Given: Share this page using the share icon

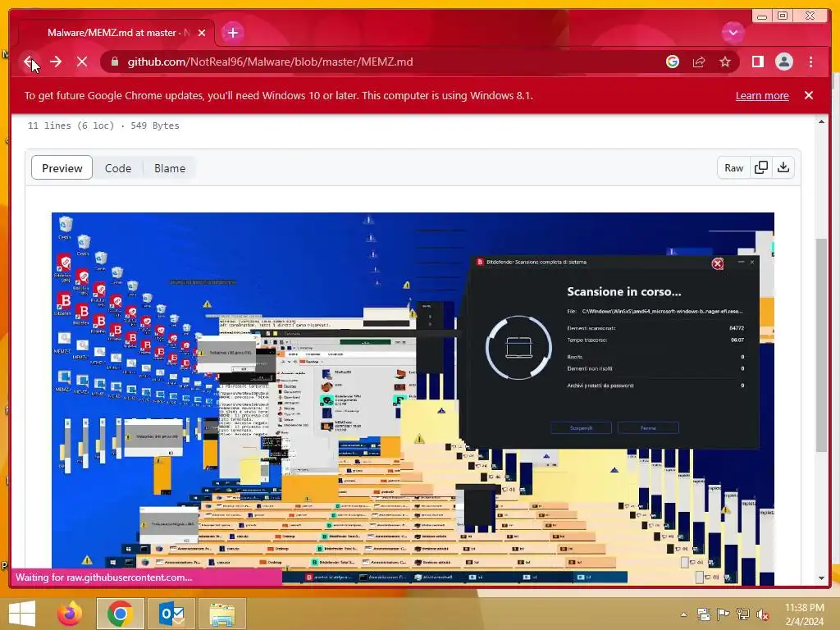Looking at the screenshot, I should [699, 62].
